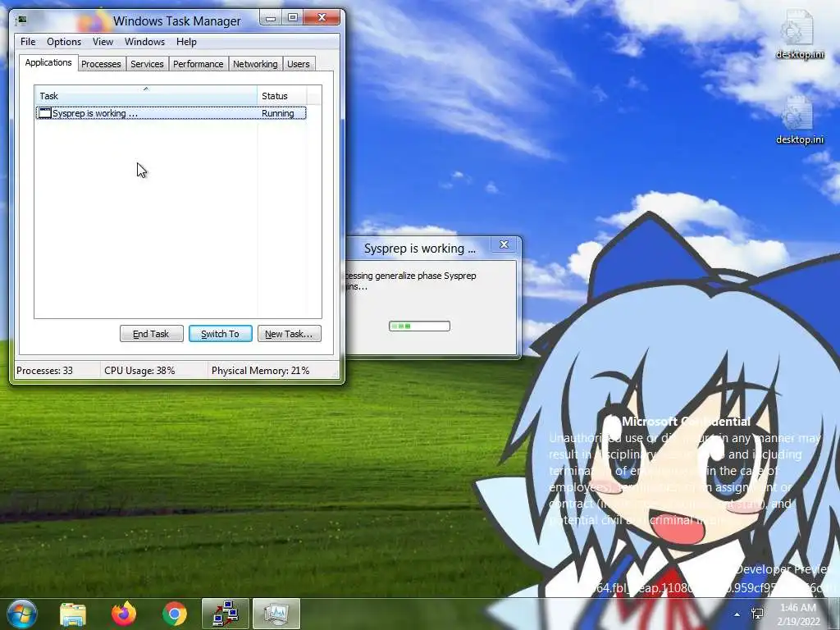Close the Sysprep is working dialog
The image size is (840, 630).
504,244
